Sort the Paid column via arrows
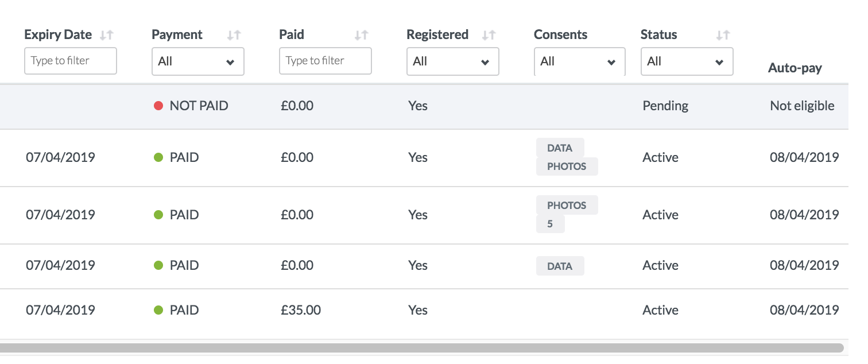Image resolution: width=868 pixels, height=364 pixels. [x=361, y=35]
